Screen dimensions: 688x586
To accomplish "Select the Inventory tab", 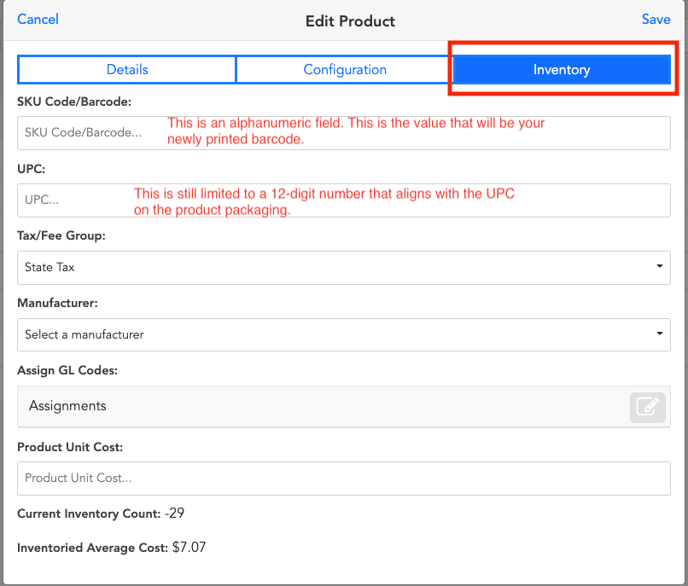I will click(562, 70).
